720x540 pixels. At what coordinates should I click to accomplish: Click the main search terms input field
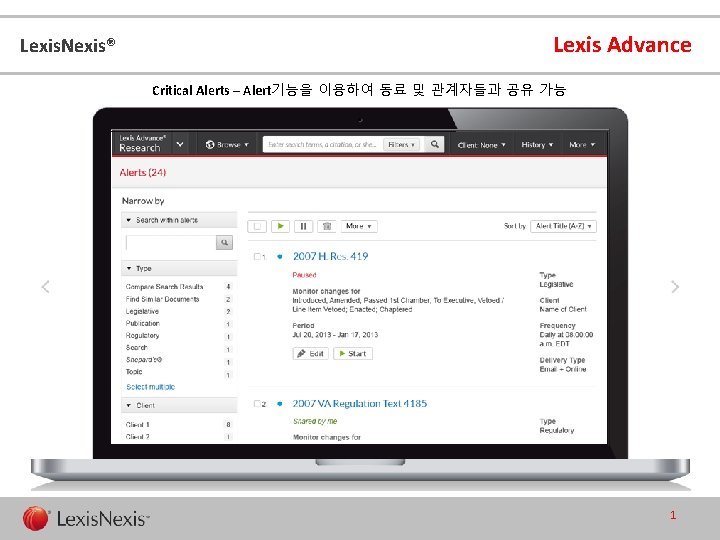(x=322, y=145)
